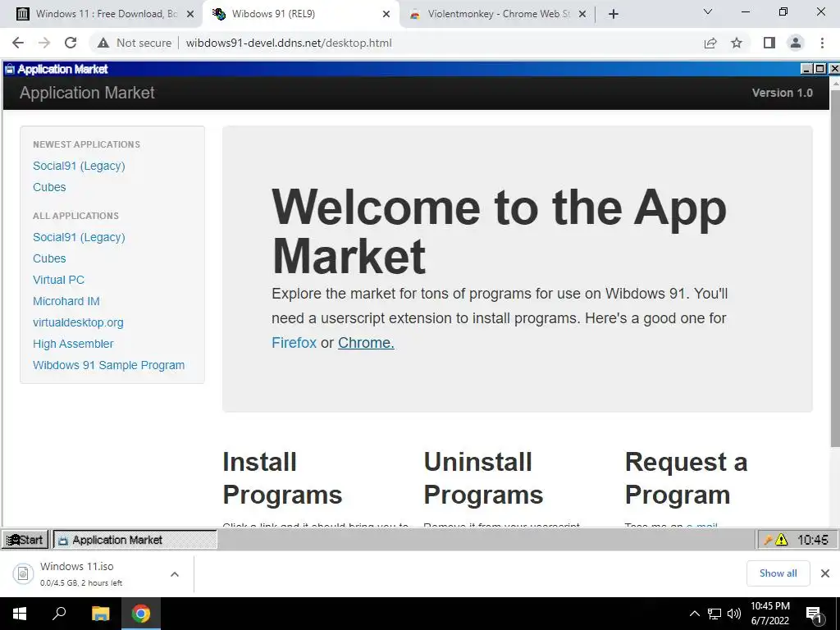Click the Application Market header brand text
This screenshot has width=840, height=630.
[87, 93]
